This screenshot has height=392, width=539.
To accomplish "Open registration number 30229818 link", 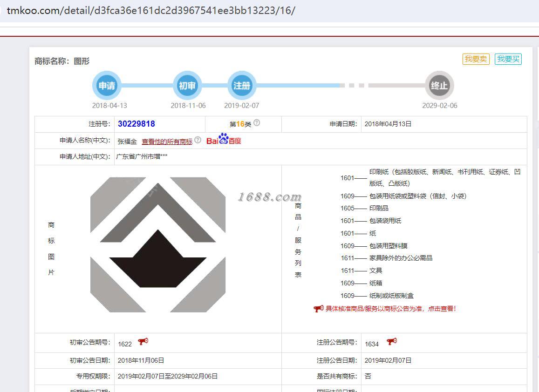I will pyautogui.click(x=136, y=124).
